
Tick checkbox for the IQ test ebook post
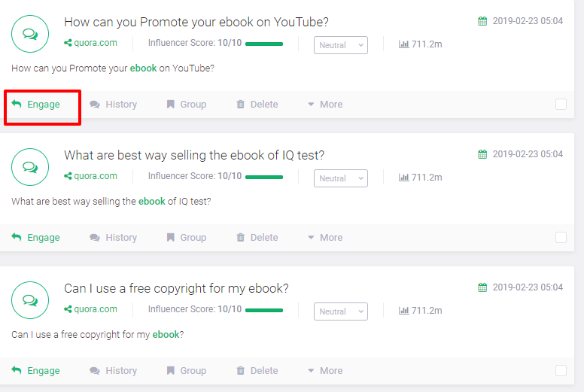pos(561,238)
